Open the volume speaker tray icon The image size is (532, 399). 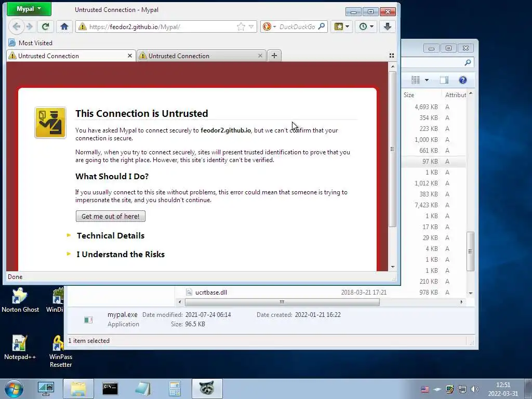[475, 389]
